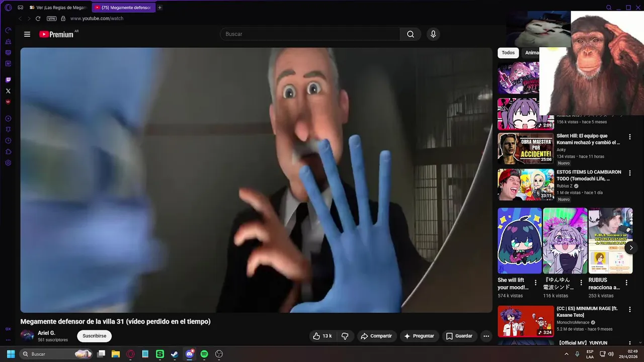Image resolution: width=644 pixels, height=362 pixels.
Task: Open a new browser tab
Action: [x=160, y=8]
